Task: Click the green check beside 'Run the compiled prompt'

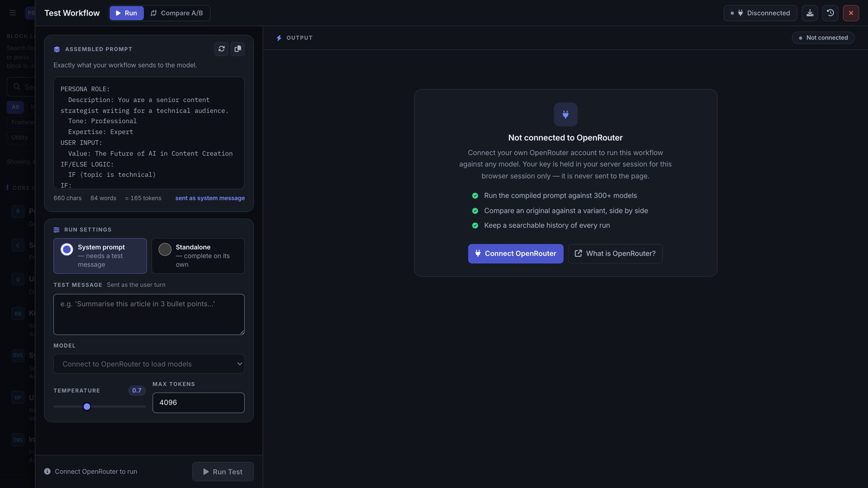Action: pyautogui.click(x=475, y=196)
